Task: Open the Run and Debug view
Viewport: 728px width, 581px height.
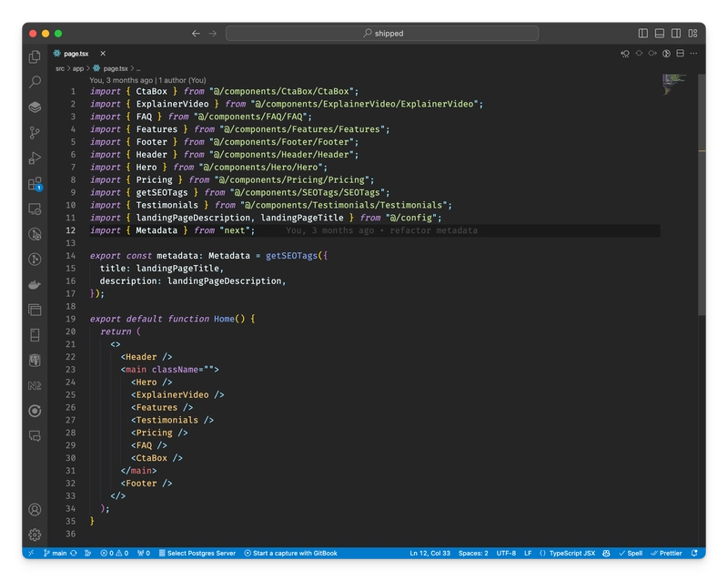Action: coord(35,158)
